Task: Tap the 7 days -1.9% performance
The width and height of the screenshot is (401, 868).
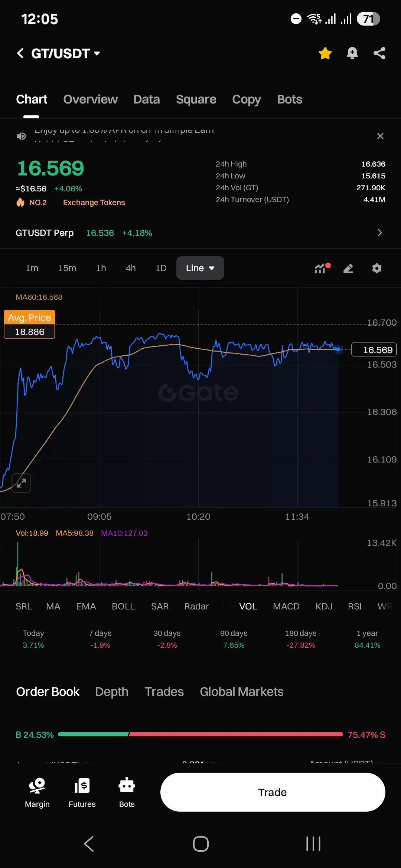Action: point(100,639)
